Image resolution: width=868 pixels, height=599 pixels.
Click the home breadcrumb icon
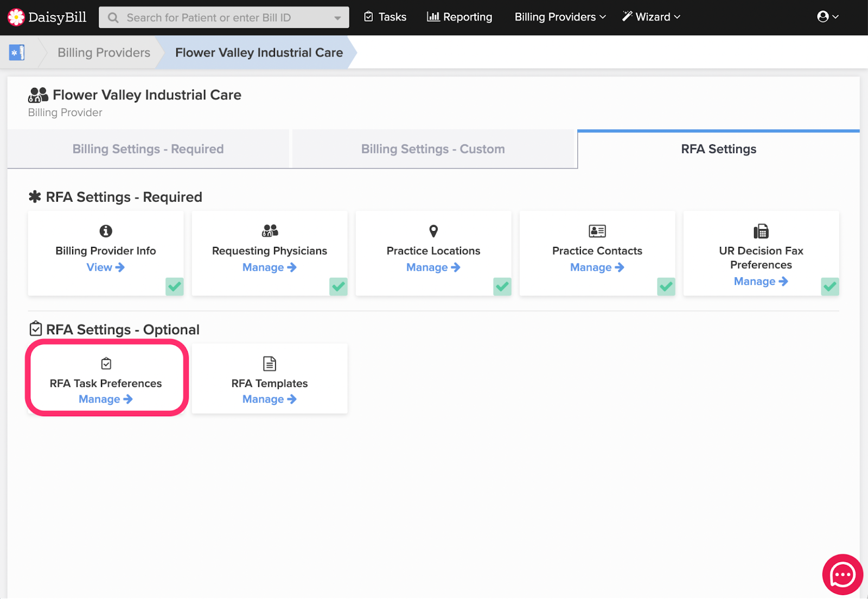pos(17,53)
